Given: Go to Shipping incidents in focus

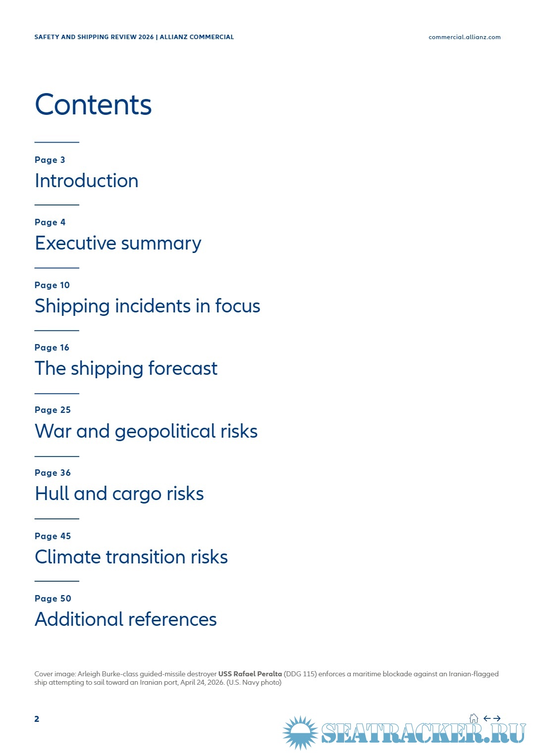Looking at the screenshot, I should tap(147, 306).
